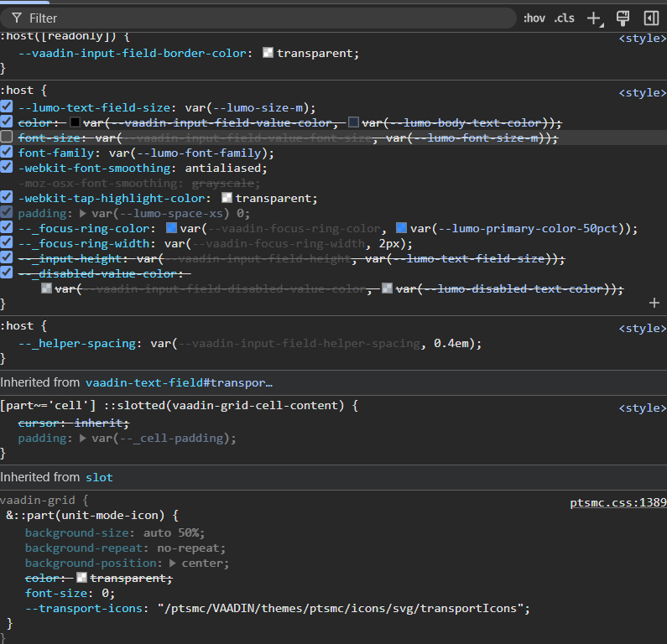Open the --lumo-primary-color-50pct blue color swatch
Viewport: 667px width, 644px height.
[x=401, y=228]
